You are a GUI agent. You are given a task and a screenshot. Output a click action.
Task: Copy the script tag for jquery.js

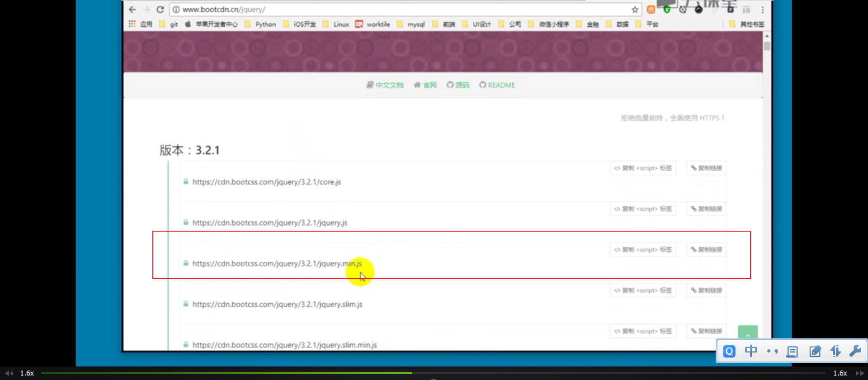[642, 209]
